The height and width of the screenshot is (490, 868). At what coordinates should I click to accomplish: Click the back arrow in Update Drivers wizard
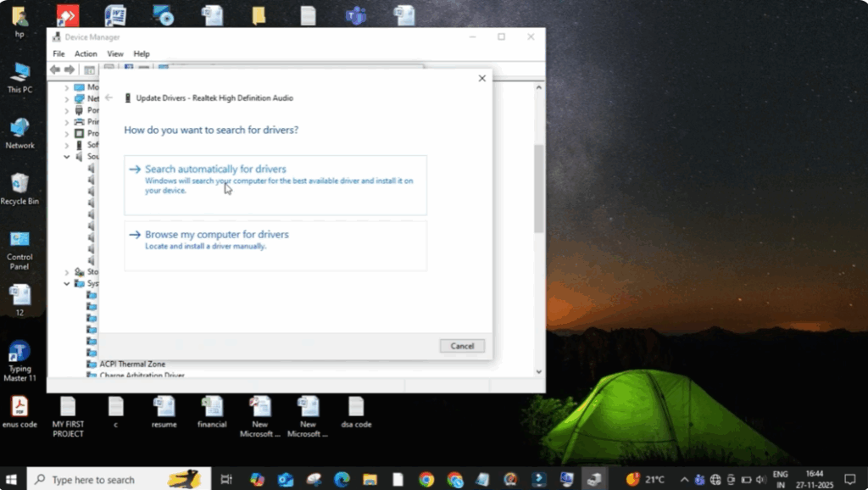point(108,97)
